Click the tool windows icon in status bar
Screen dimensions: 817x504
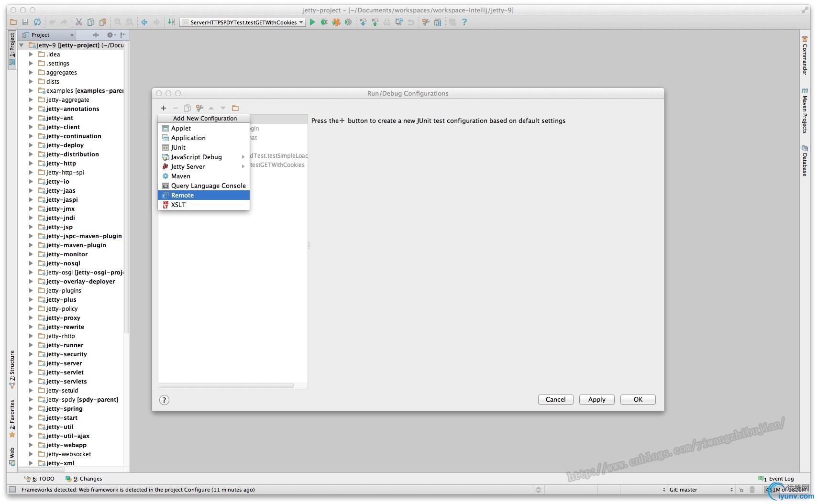pyautogui.click(x=12, y=489)
